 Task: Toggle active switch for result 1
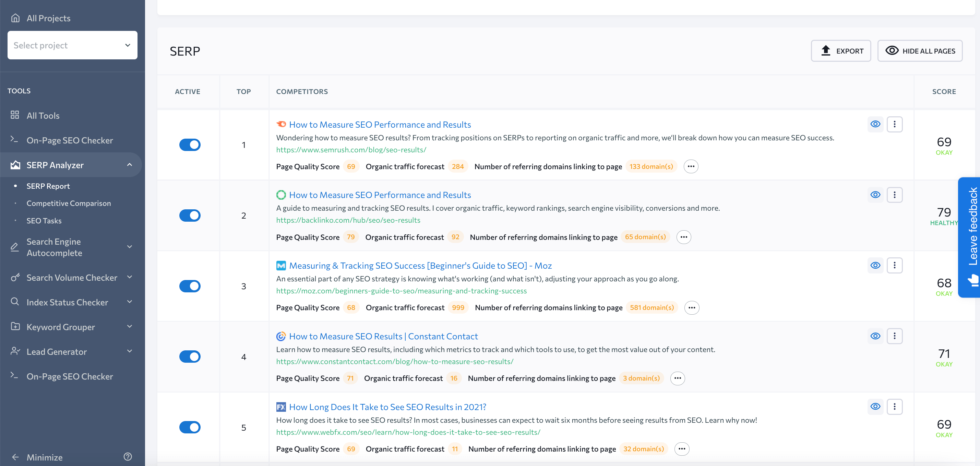[190, 145]
